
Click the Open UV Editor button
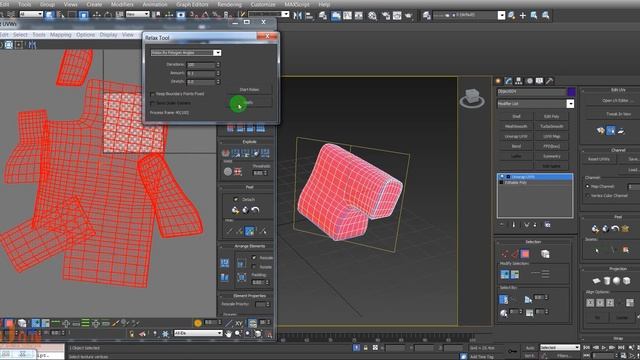[617, 100]
